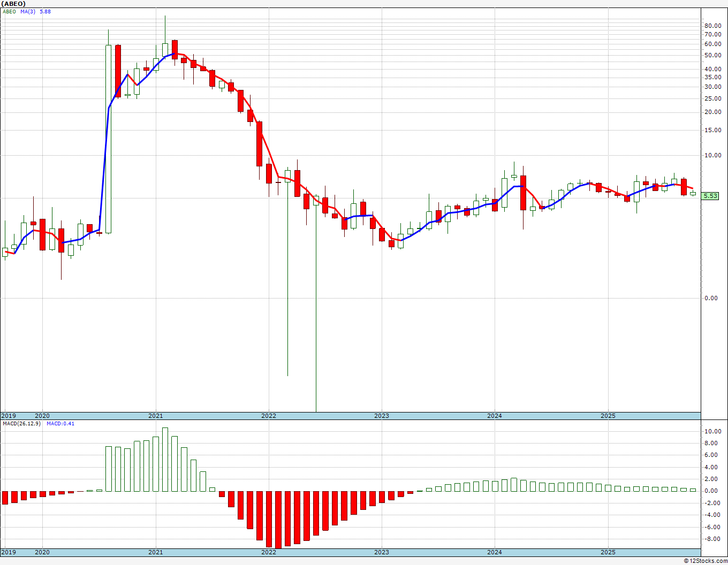Click the 5.53 current price tag
This screenshot has height=565, width=728.
point(710,196)
